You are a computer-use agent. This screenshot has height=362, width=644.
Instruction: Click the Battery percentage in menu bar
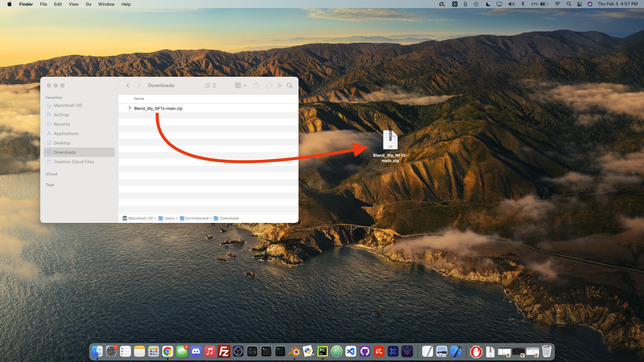[534, 4]
